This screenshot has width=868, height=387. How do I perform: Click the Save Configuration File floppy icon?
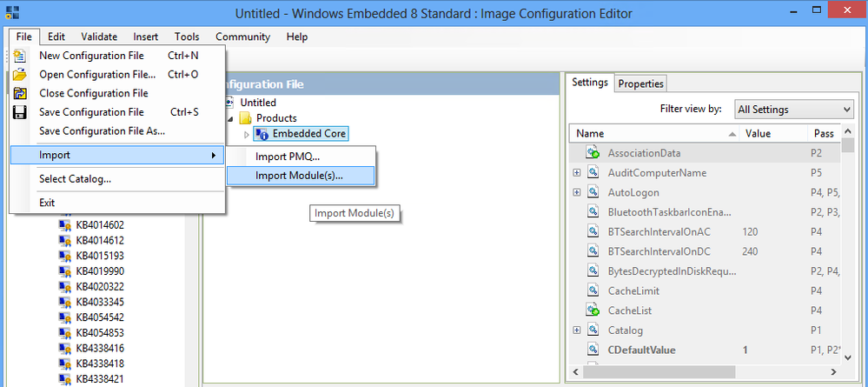point(20,112)
